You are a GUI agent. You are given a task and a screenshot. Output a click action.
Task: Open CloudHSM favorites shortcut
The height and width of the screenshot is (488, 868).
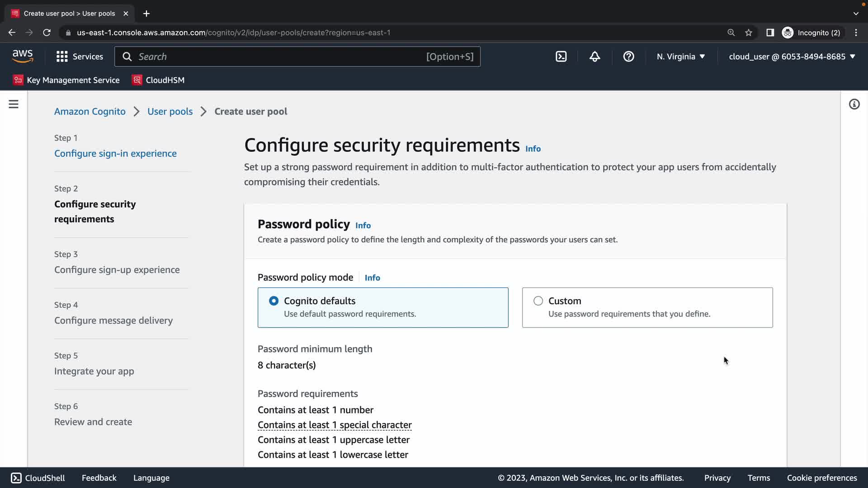[x=158, y=80]
